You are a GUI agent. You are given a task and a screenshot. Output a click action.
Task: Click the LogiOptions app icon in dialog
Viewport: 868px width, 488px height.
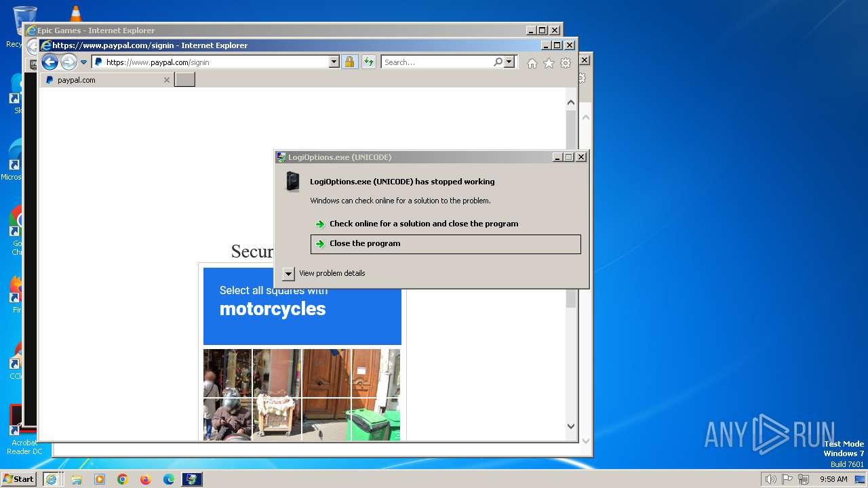(292, 182)
